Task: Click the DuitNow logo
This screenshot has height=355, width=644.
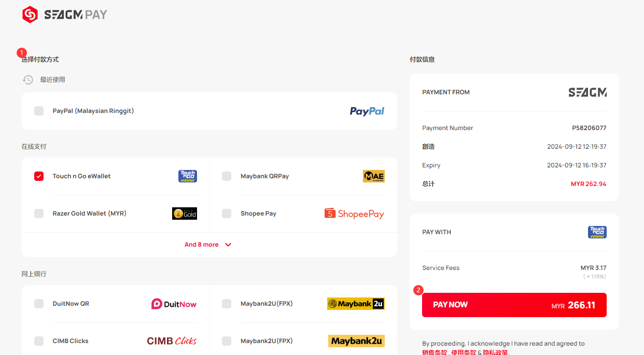Action: (174, 304)
